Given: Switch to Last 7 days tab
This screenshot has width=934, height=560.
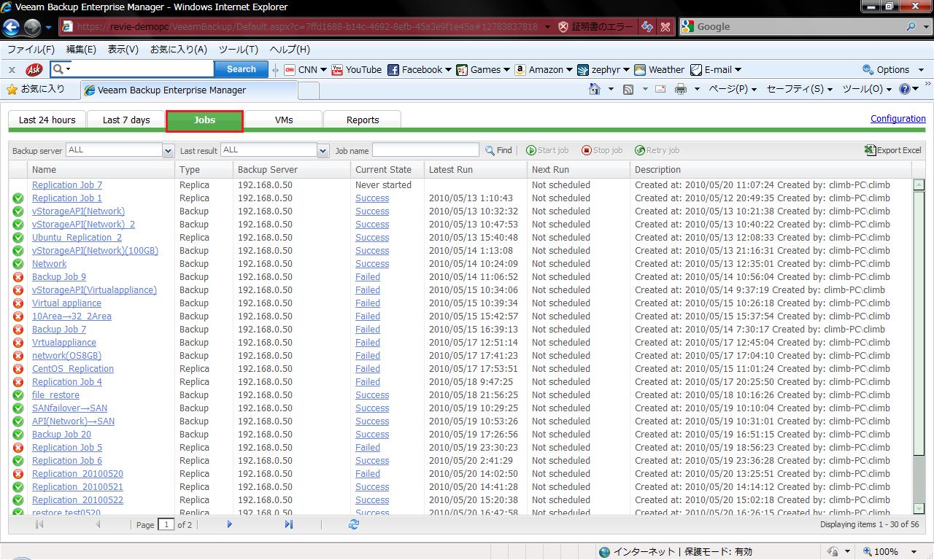Looking at the screenshot, I should pyautogui.click(x=126, y=120).
